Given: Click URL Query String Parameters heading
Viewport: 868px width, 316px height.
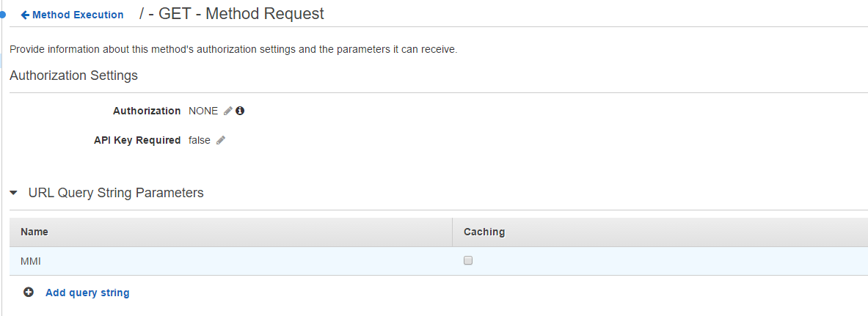Looking at the screenshot, I should [116, 193].
